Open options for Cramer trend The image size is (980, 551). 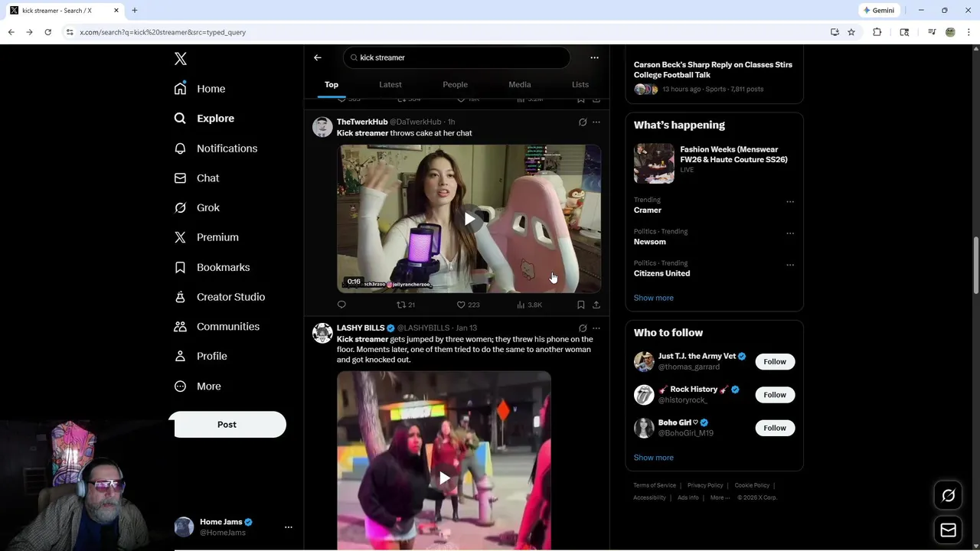point(790,202)
